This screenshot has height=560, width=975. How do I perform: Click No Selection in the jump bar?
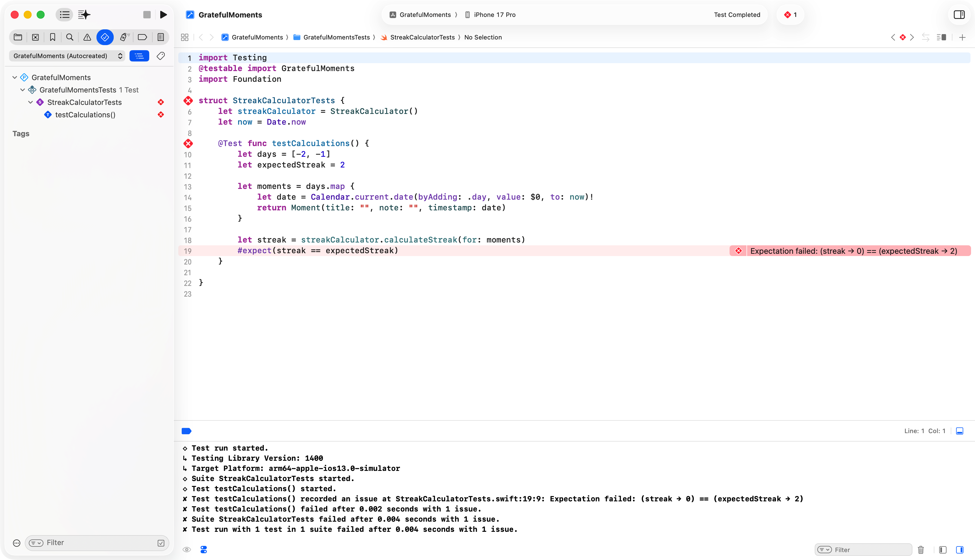point(483,37)
